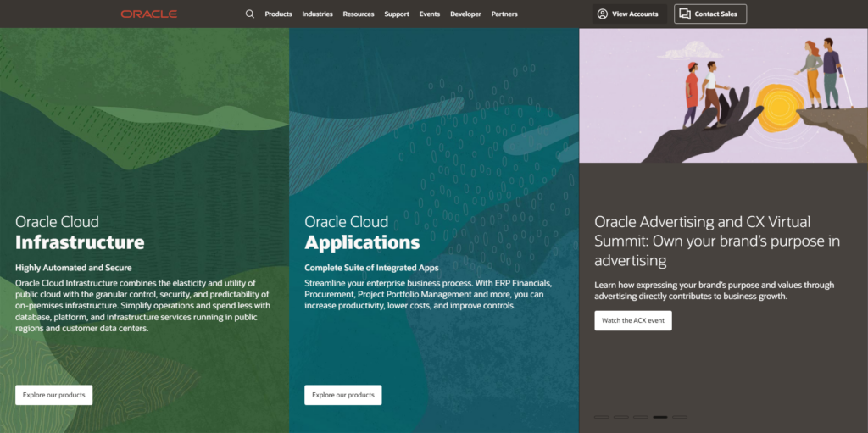Select the fourth carousel slide indicator
Image resolution: width=868 pixels, height=433 pixels.
point(659,417)
